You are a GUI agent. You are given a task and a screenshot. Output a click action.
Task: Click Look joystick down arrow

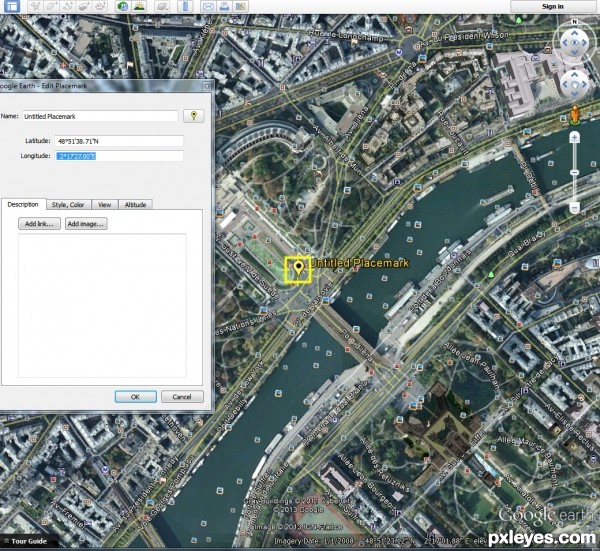(x=574, y=52)
